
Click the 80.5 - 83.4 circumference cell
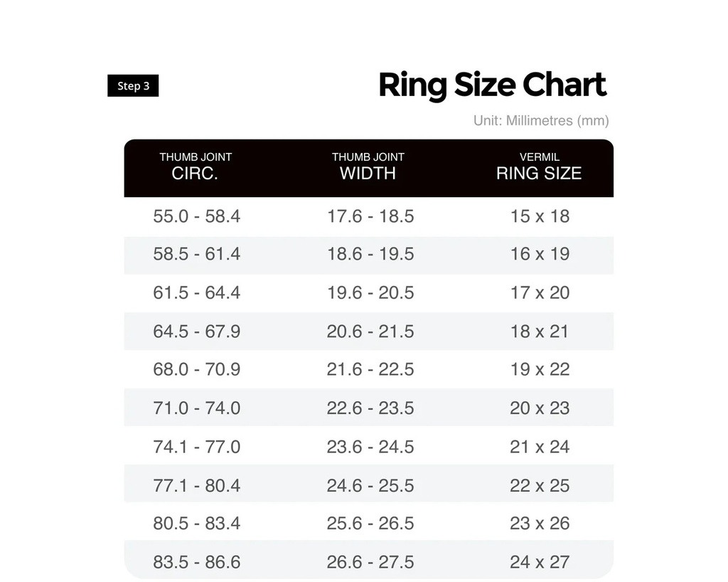[197, 524]
